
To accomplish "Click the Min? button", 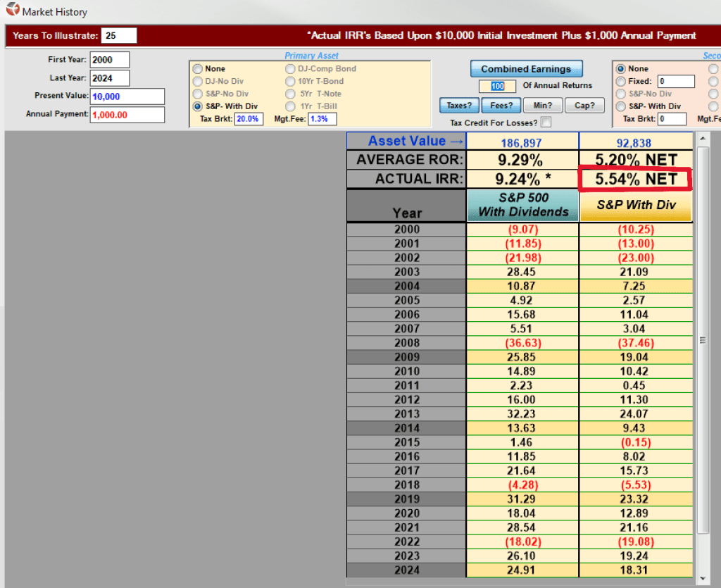I will pyautogui.click(x=543, y=106).
